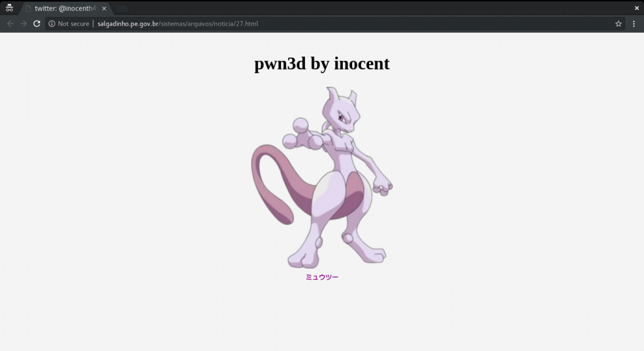Focus the address bar URL
Image resolution: width=644 pixels, height=351 pixels.
click(178, 24)
